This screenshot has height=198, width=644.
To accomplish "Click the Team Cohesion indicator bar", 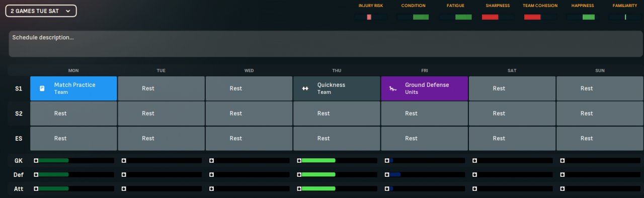I will coord(540,17).
